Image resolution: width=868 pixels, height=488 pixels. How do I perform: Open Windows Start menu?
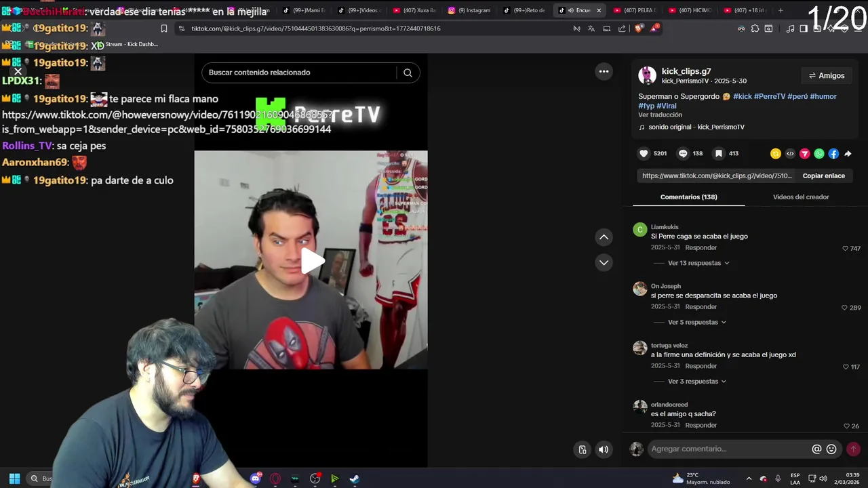click(14, 479)
